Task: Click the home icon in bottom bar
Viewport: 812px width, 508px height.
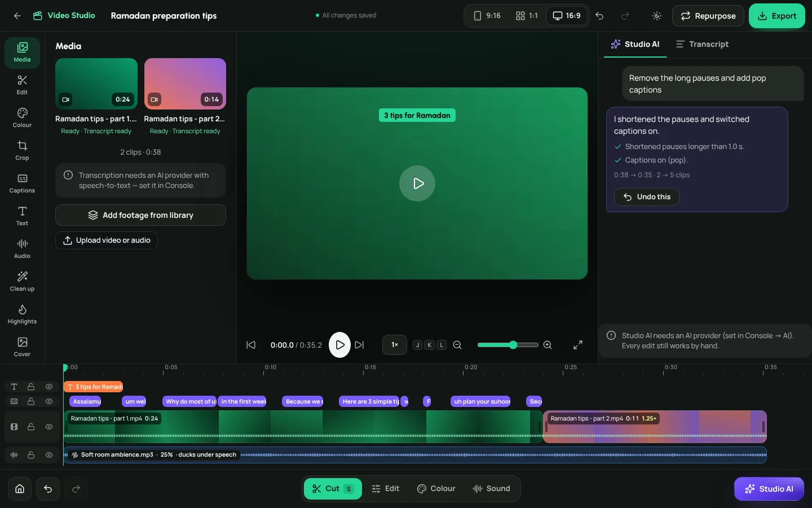Action: [x=20, y=489]
